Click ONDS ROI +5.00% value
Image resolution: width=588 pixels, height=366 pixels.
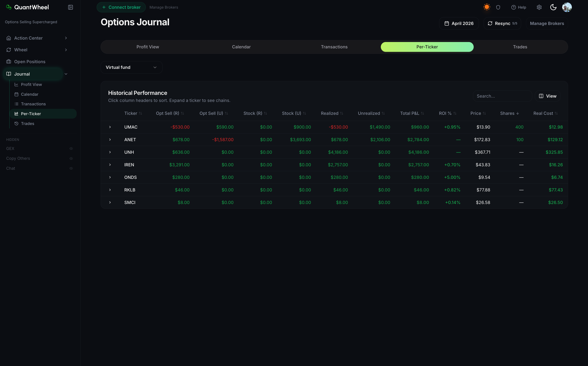click(452, 177)
